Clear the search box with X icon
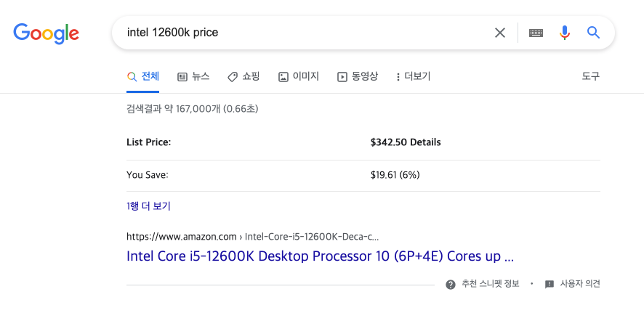 click(500, 33)
